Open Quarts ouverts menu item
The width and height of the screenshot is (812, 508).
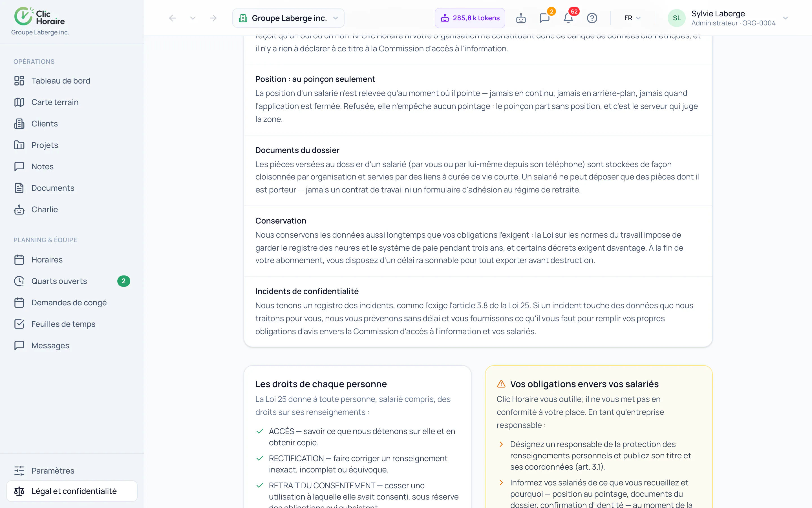(x=72, y=281)
